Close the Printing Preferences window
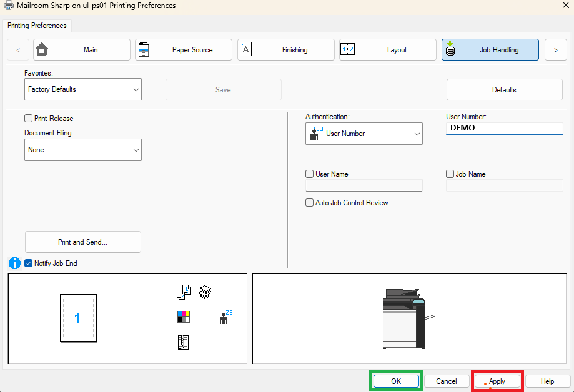The height and width of the screenshot is (392, 574). 566,5
